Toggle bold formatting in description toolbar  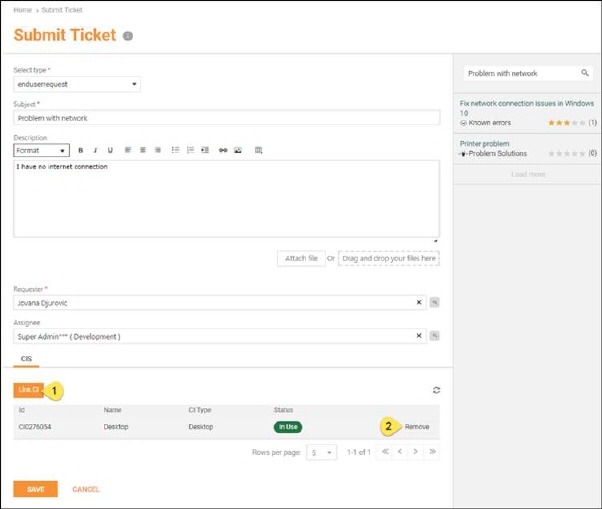[x=80, y=150]
